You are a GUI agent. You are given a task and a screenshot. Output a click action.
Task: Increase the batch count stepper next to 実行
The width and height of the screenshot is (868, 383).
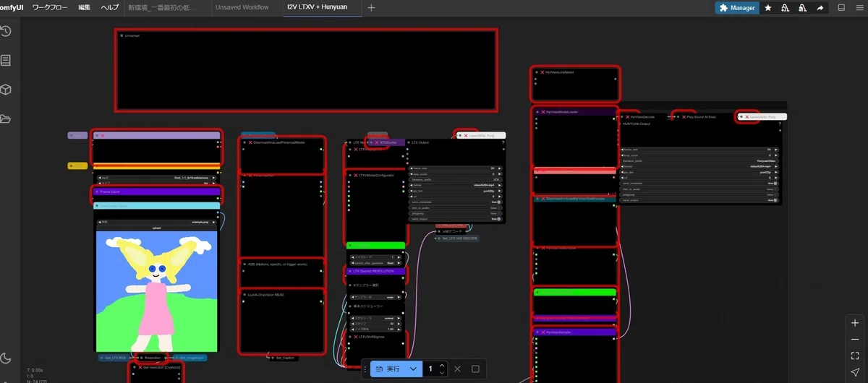click(442, 365)
